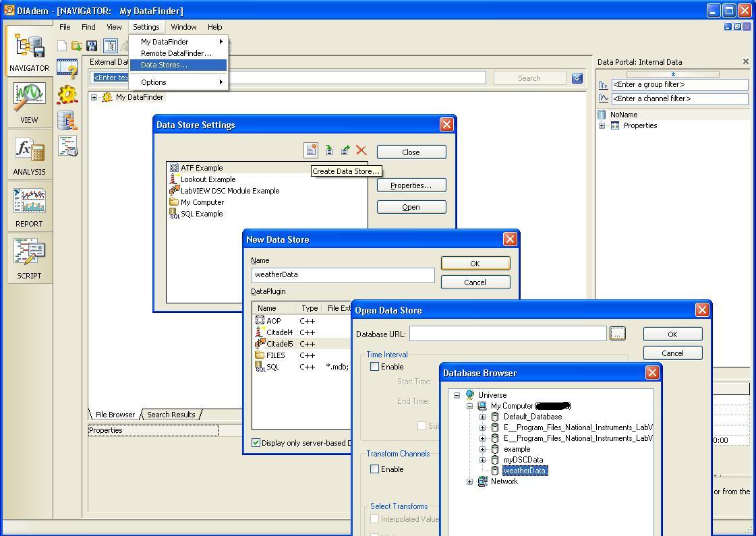Screen dimensions: 756x536
Task: Expand the Default_Database node
Action: [483, 417]
